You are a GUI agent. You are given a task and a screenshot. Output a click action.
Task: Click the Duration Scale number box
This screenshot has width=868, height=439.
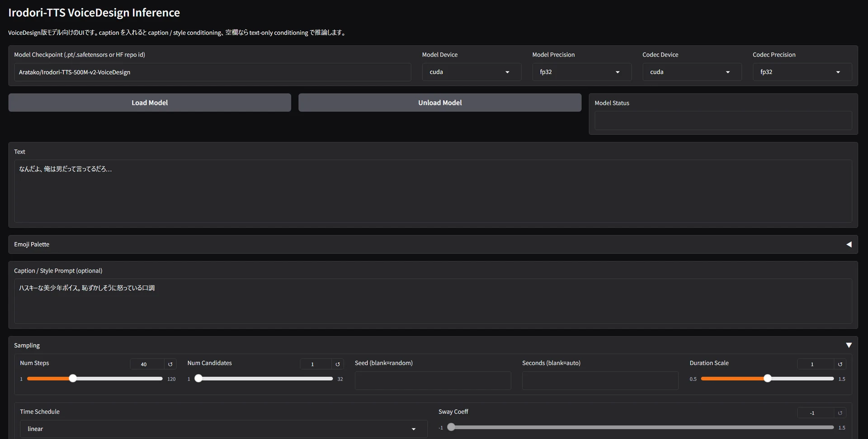(x=816, y=364)
